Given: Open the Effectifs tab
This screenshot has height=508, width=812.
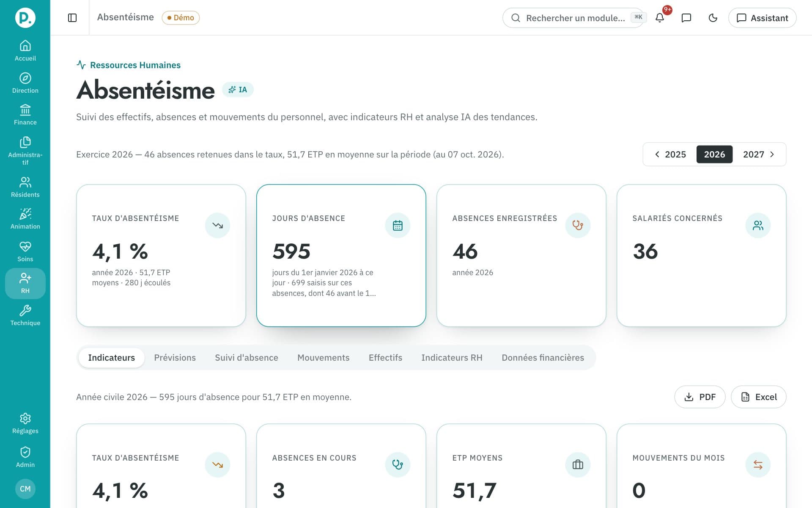Looking at the screenshot, I should (385, 358).
